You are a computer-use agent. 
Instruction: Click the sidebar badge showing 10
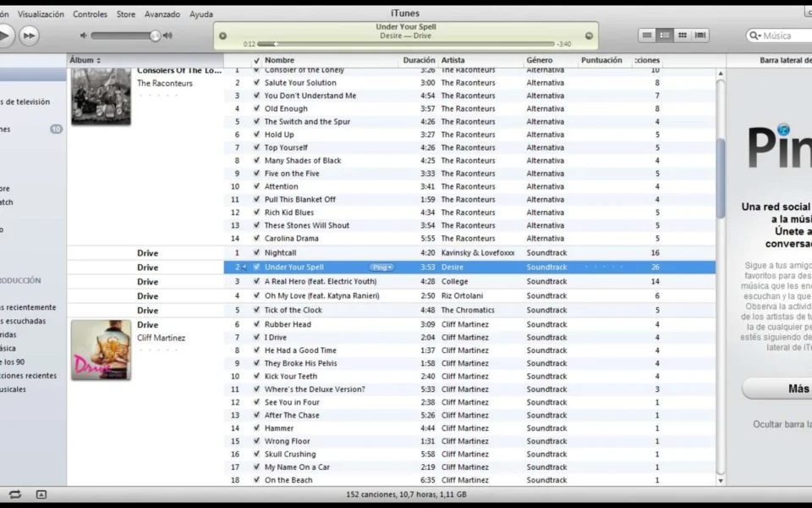pyautogui.click(x=56, y=129)
